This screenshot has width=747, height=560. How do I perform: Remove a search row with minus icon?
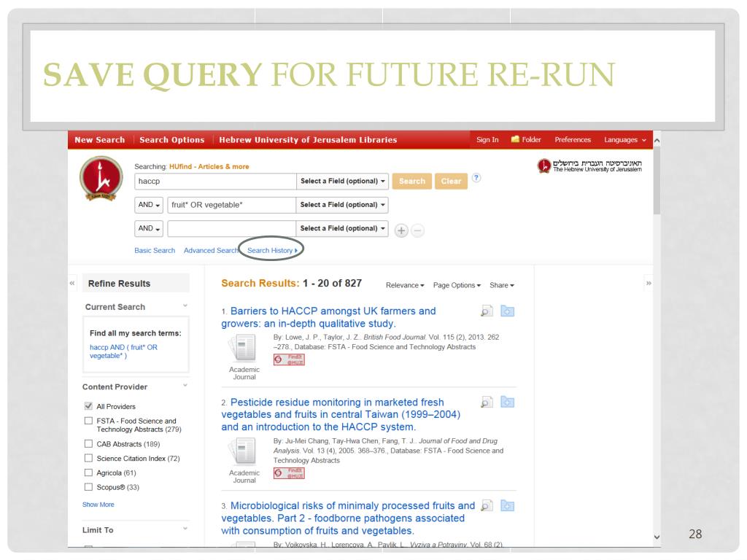(417, 230)
